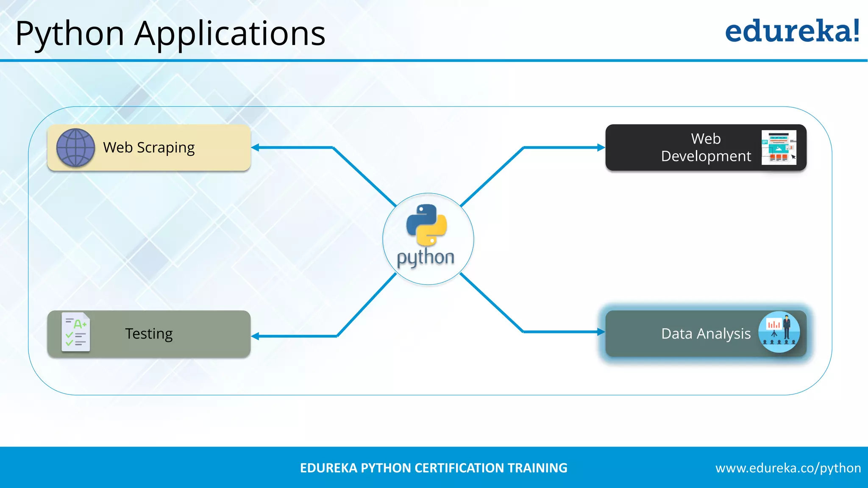This screenshot has width=868, height=488.
Task: Click the Edureka Python Certification Training footer text
Action: (434, 468)
